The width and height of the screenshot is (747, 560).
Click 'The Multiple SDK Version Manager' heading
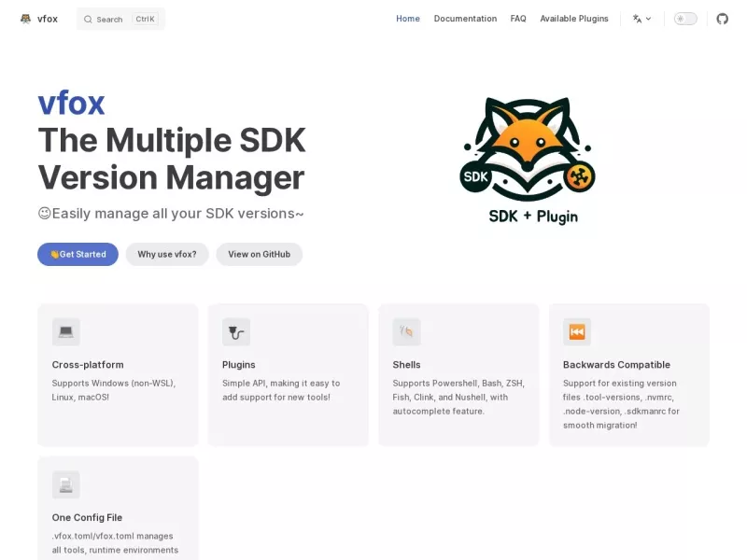(172, 159)
